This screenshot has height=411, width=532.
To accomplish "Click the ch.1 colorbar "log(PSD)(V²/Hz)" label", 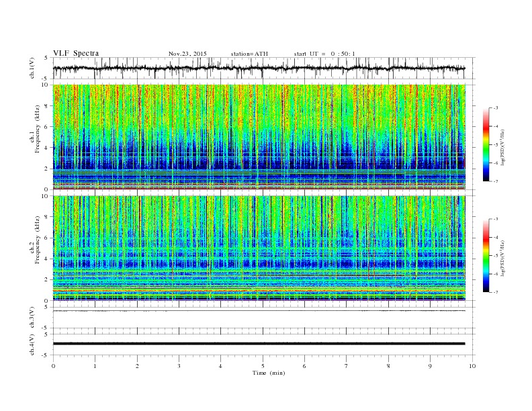I will 503,147.
